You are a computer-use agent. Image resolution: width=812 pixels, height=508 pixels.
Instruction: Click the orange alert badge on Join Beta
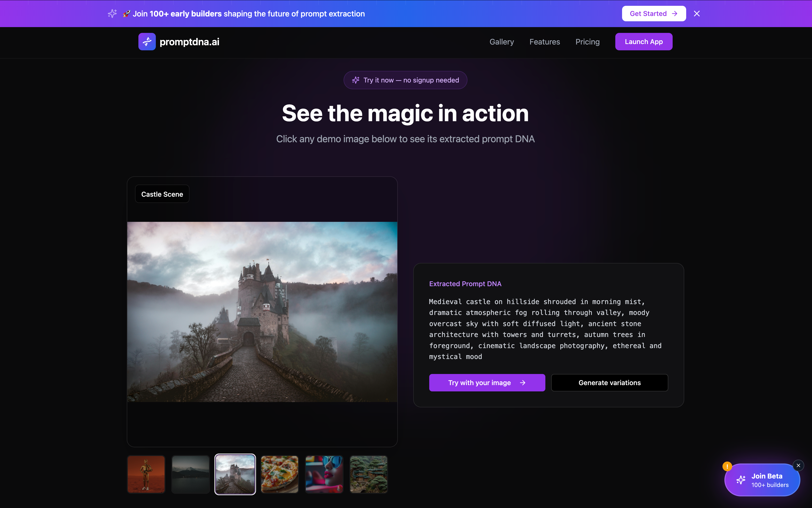(x=727, y=466)
